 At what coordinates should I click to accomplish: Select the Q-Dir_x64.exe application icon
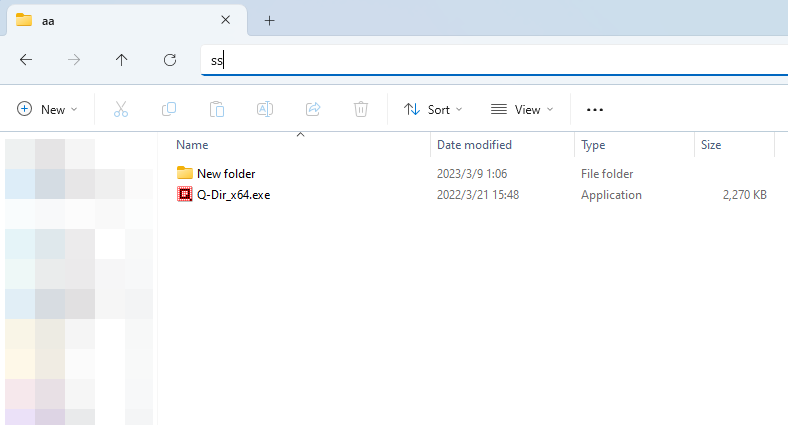click(184, 194)
